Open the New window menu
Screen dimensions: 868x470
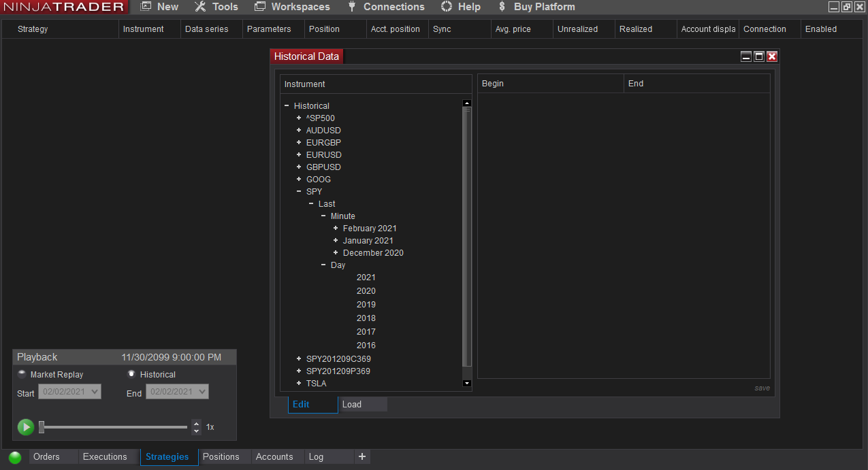(x=159, y=7)
